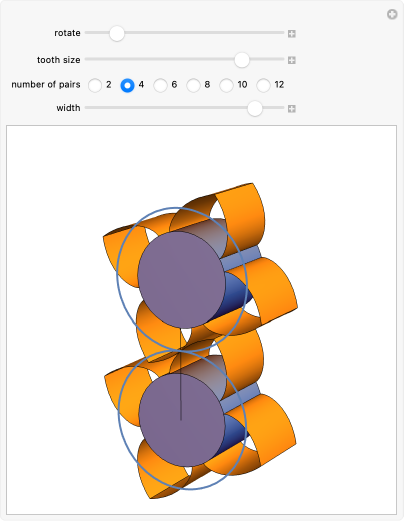Expand the width slider controls plus icon

pyautogui.click(x=292, y=109)
